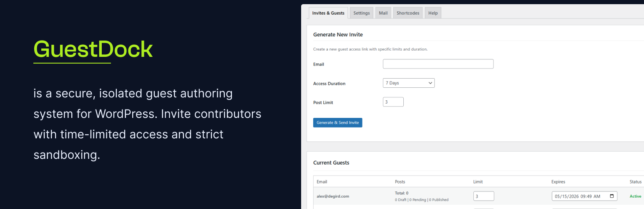The image size is (644, 209).
Task: Click Generate & Send Invite button
Action: click(338, 122)
